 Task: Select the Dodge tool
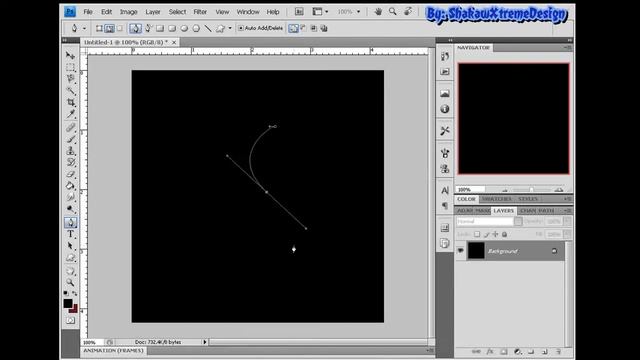(71, 209)
